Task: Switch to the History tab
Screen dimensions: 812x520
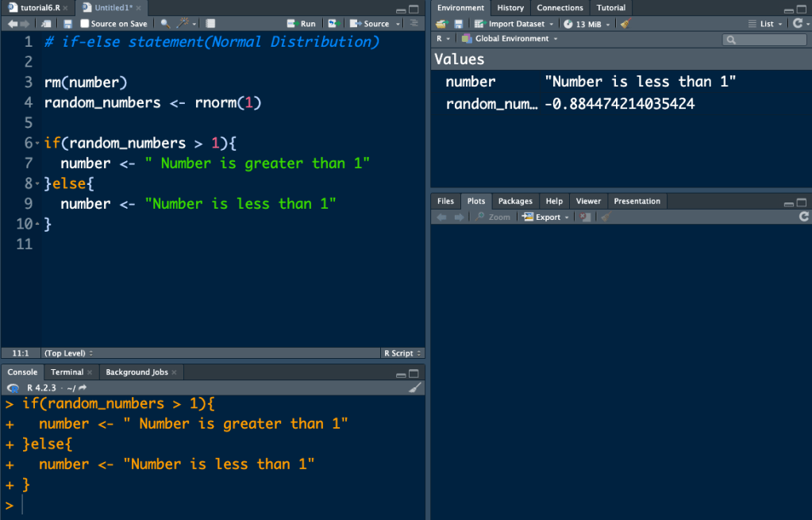Action: pyautogui.click(x=510, y=8)
